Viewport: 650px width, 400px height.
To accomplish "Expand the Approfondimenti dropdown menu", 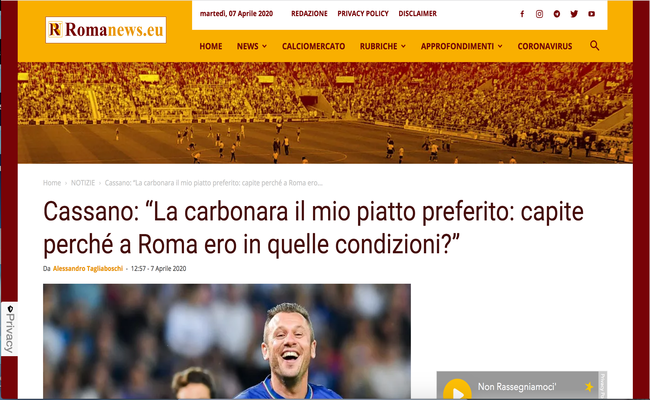I will (x=461, y=46).
